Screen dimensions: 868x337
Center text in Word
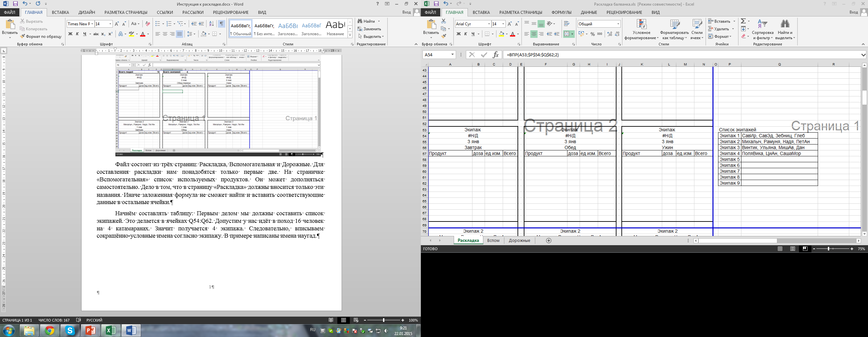tap(165, 34)
